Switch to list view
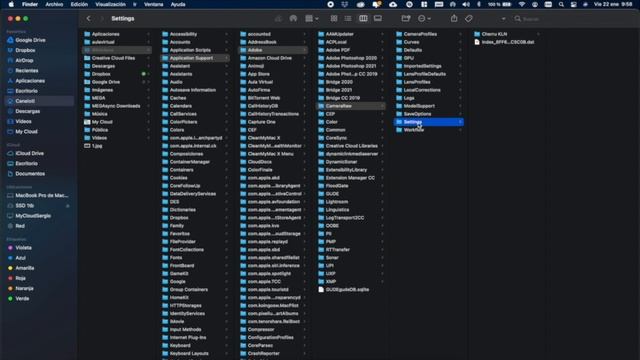640x360 pixels. pyautogui.click(x=348, y=19)
